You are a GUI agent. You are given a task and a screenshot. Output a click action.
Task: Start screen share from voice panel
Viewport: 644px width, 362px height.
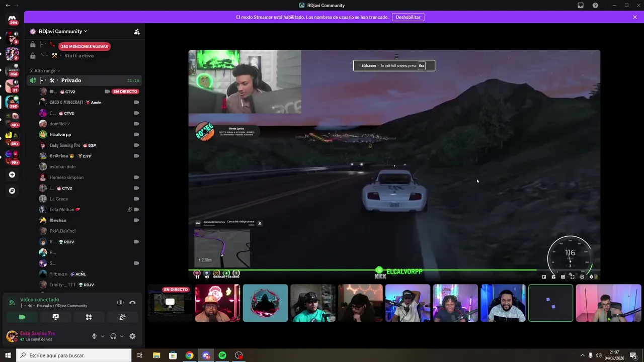[x=55, y=317]
